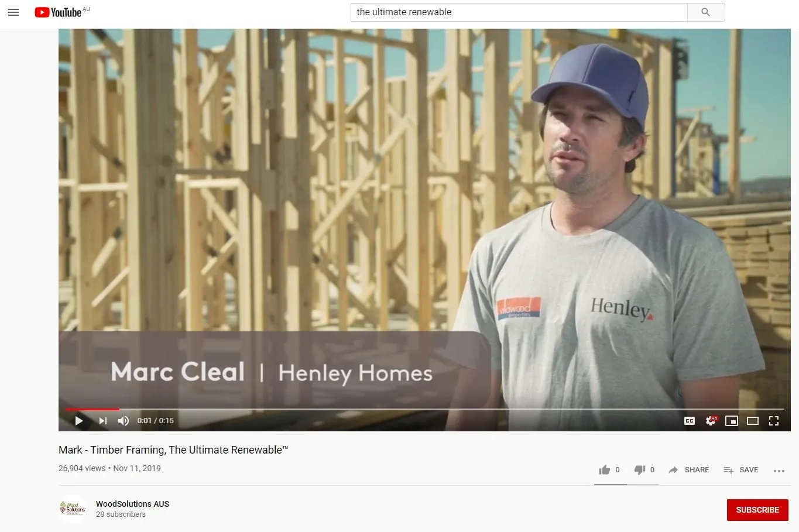
Task: Open the video settings gear
Action: 711,420
